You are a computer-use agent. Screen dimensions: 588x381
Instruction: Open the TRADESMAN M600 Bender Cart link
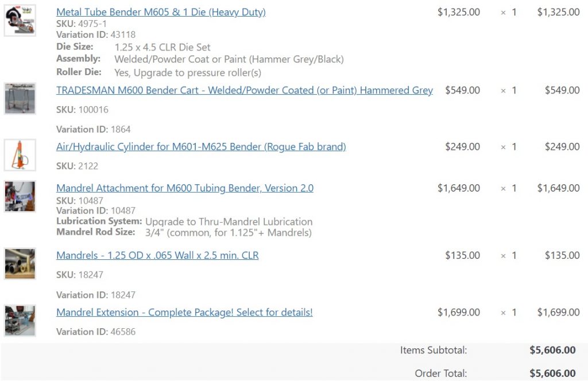245,90
